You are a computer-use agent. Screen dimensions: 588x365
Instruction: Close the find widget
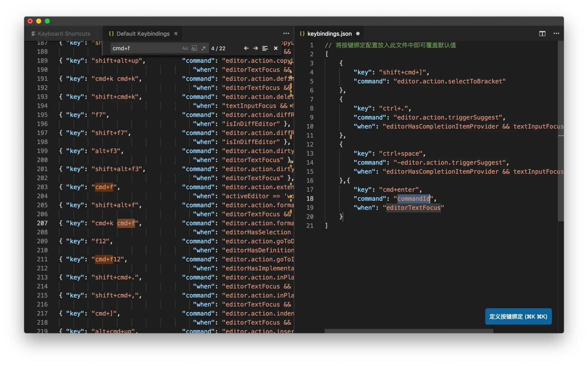pos(276,48)
